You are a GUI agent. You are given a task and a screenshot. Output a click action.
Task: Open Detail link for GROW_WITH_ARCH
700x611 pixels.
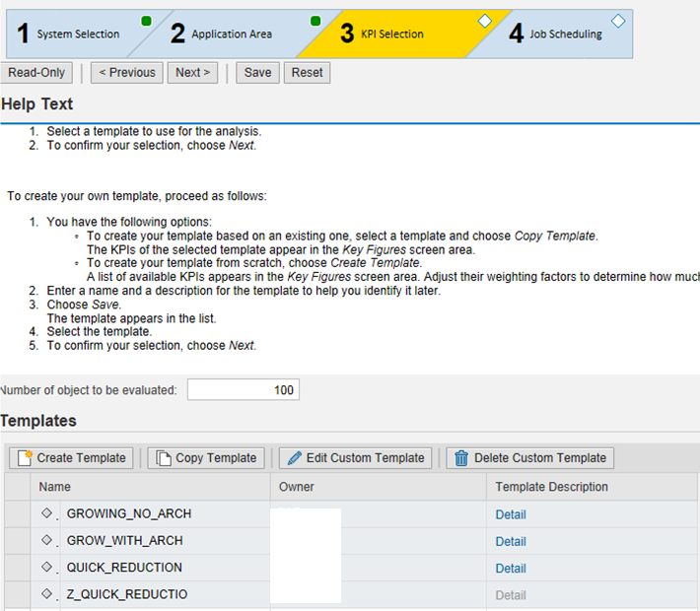511,541
